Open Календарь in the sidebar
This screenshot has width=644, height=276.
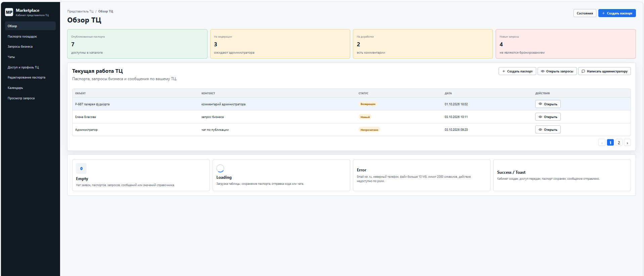[30, 88]
